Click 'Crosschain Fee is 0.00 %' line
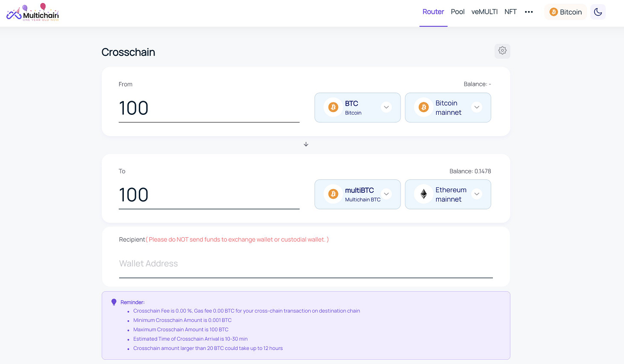The width and height of the screenshot is (624, 364). (x=246, y=311)
